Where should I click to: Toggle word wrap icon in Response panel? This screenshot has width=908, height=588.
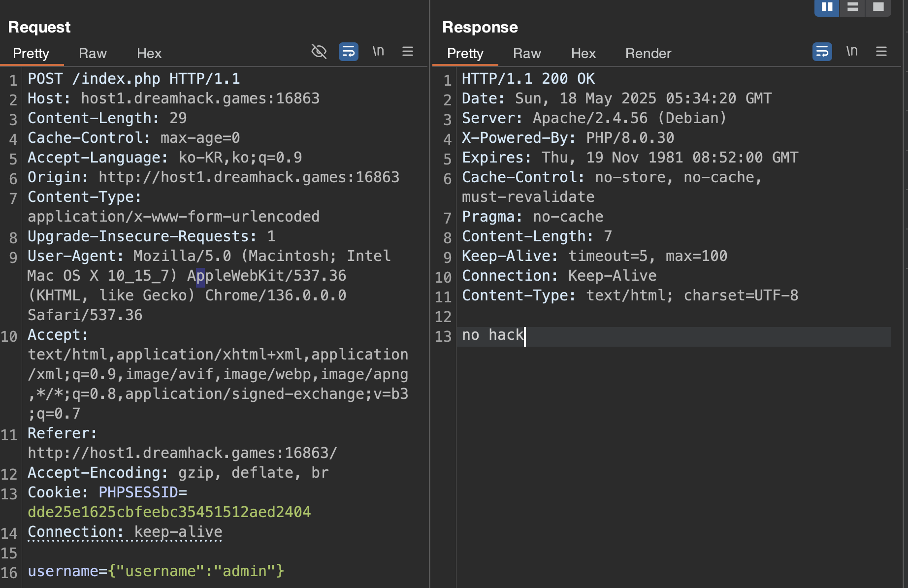point(822,51)
